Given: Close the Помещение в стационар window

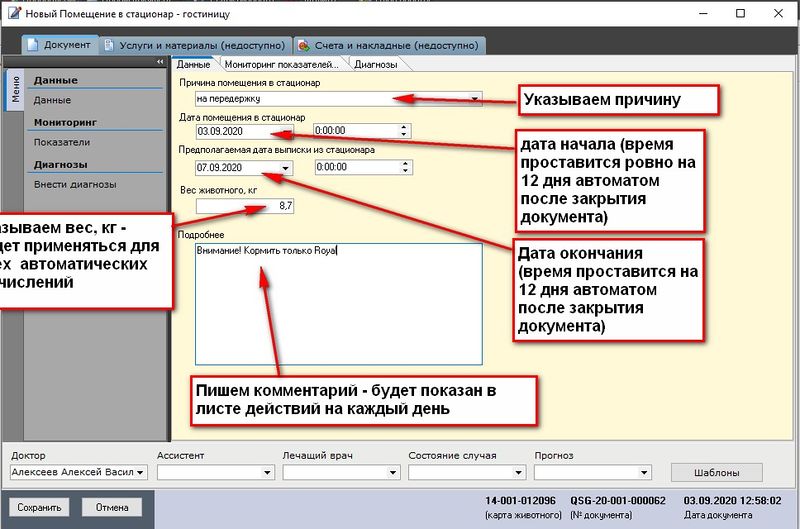Looking at the screenshot, I should pos(778,13).
